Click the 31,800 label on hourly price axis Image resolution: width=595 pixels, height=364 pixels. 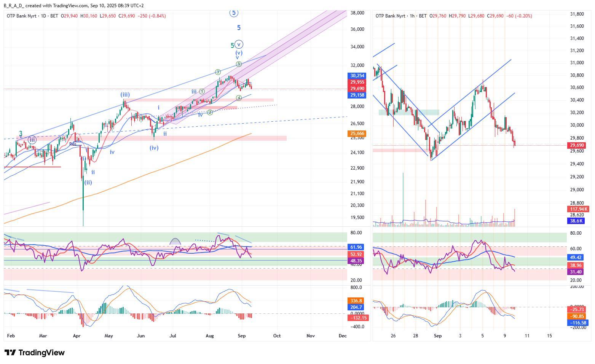(x=577, y=14)
